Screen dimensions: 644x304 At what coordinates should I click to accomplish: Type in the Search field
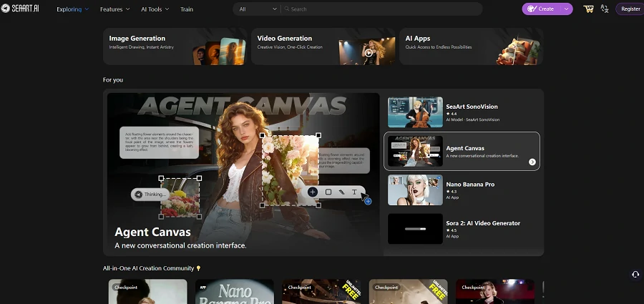click(x=383, y=9)
